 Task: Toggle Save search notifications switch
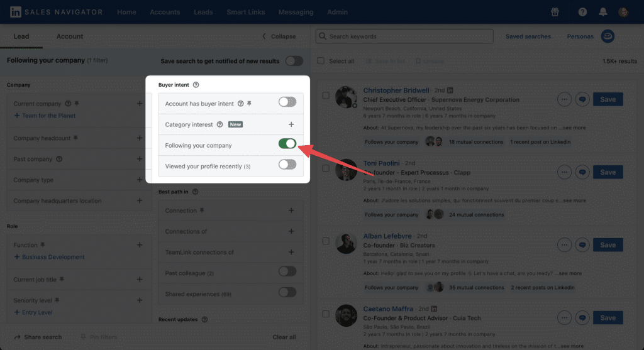(x=294, y=61)
